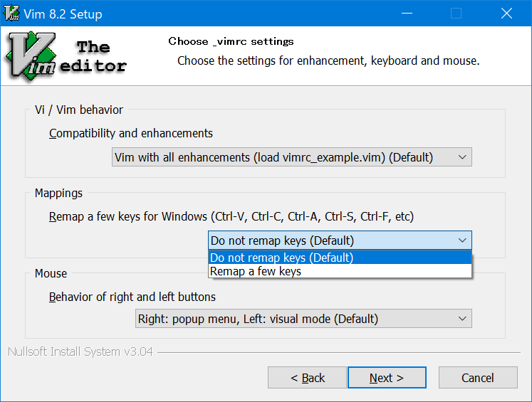Open the remap keys combo box
Image resolution: width=532 pixels, height=402 pixels.
[340, 240]
